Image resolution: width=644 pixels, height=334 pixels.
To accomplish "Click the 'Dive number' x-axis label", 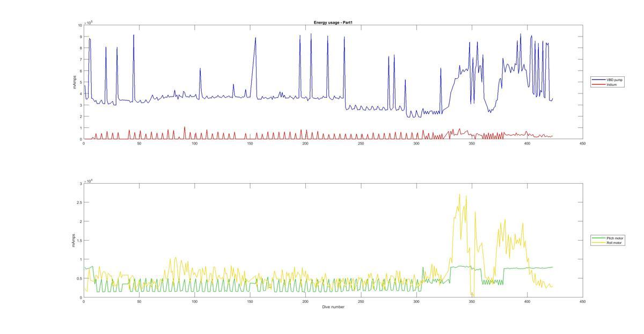I will pyautogui.click(x=333, y=307).
